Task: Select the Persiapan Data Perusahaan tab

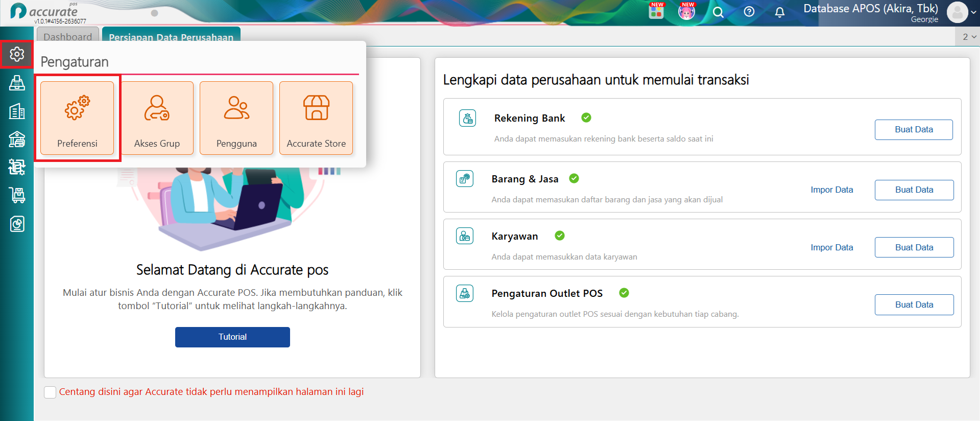Action: [x=171, y=37]
